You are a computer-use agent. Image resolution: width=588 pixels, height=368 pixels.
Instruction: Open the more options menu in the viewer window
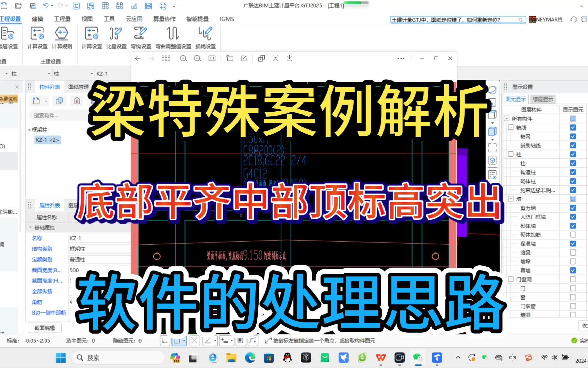pos(401,58)
